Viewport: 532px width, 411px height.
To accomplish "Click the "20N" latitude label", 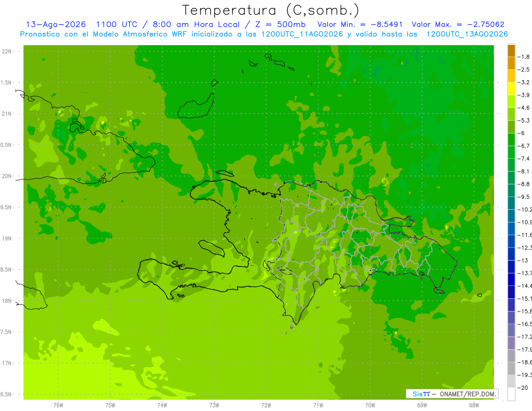I will [x=7, y=176].
